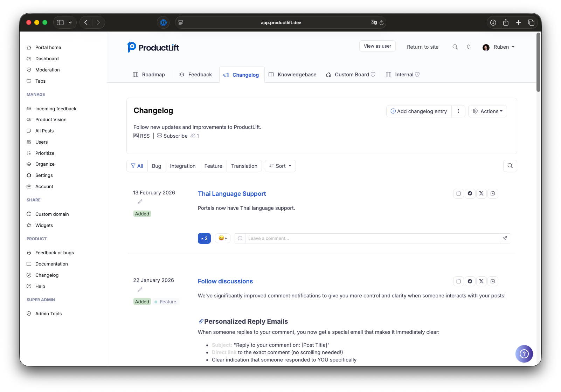Click Return to site link

point(423,47)
